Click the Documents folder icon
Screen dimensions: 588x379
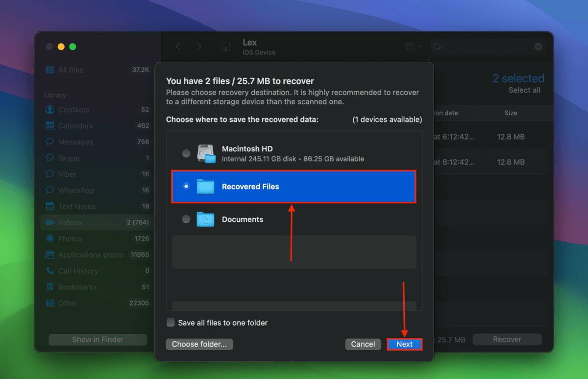click(205, 219)
